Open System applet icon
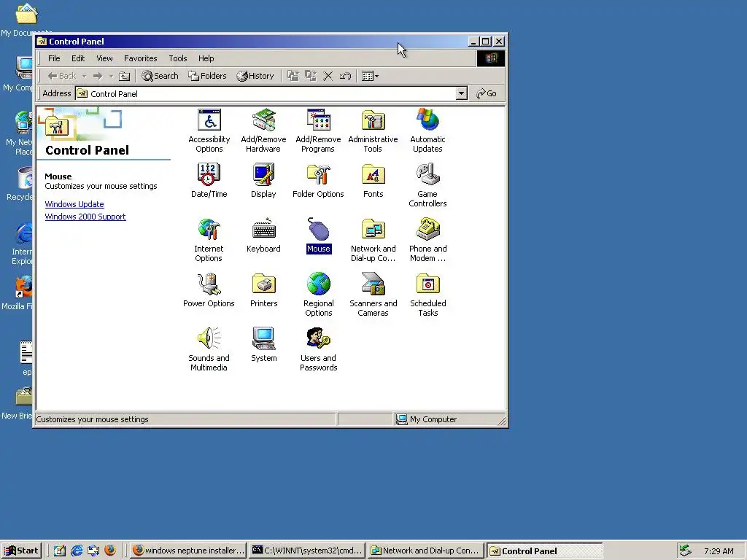Image resolution: width=747 pixels, height=560 pixels. [x=264, y=344]
